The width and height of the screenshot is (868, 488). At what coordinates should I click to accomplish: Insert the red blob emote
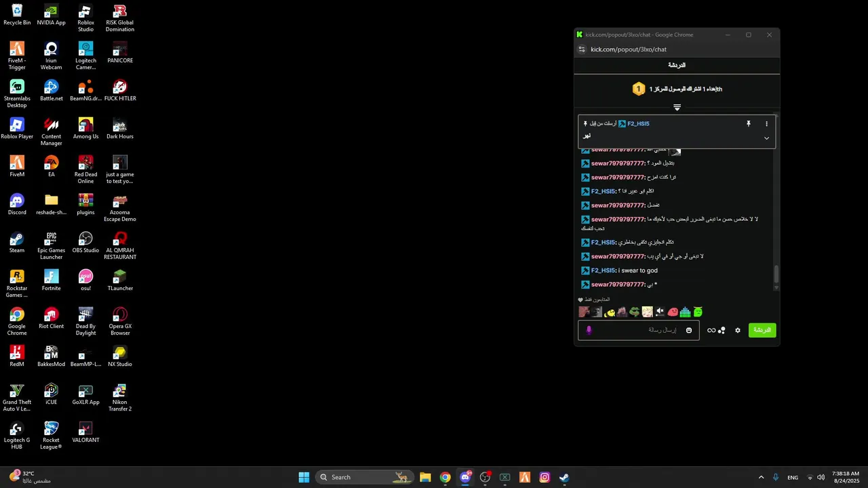[673, 312]
